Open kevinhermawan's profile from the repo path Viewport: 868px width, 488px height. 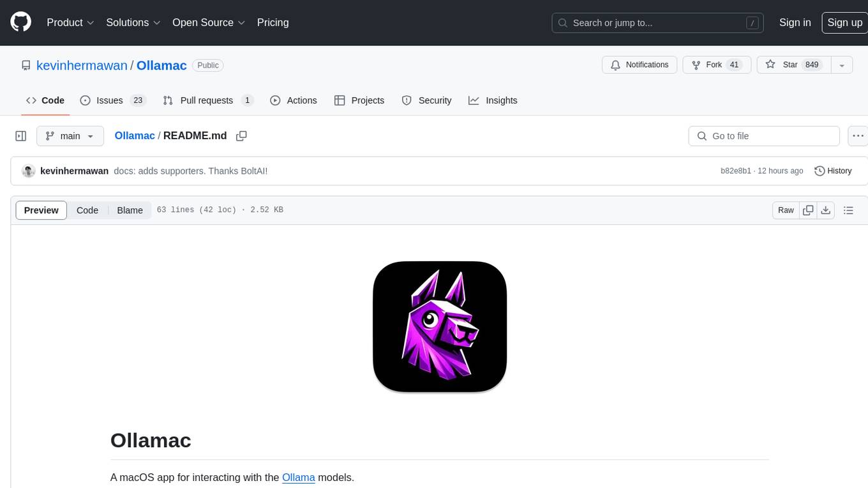(82, 65)
